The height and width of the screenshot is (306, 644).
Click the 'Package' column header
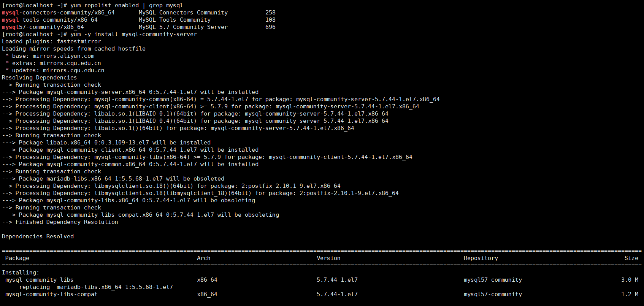click(x=17, y=258)
